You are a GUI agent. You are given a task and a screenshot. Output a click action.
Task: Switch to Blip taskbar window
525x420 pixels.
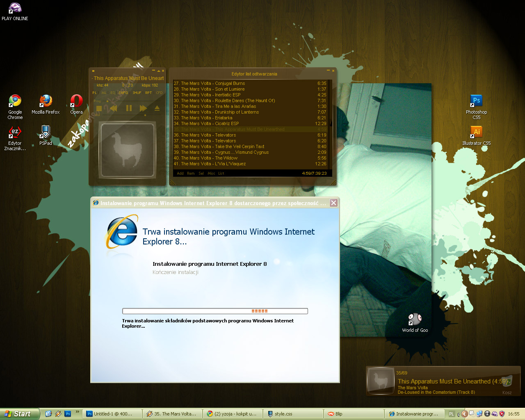coord(353,414)
